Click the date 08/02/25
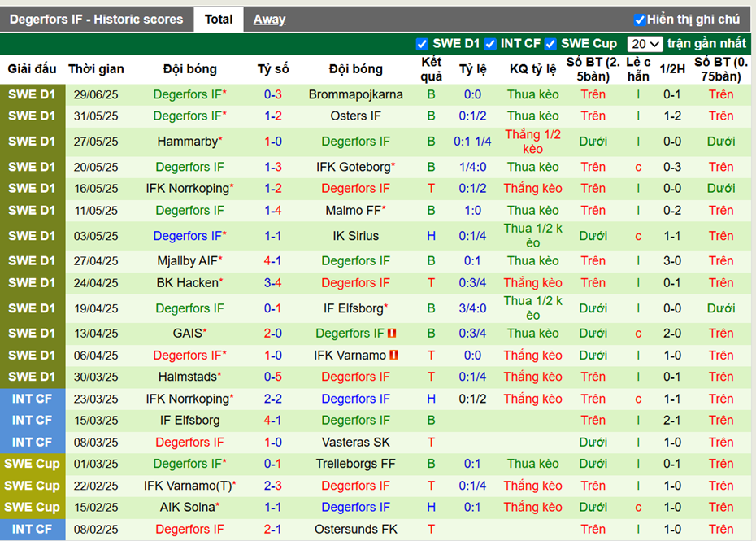 pyautogui.click(x=96, y=530)
